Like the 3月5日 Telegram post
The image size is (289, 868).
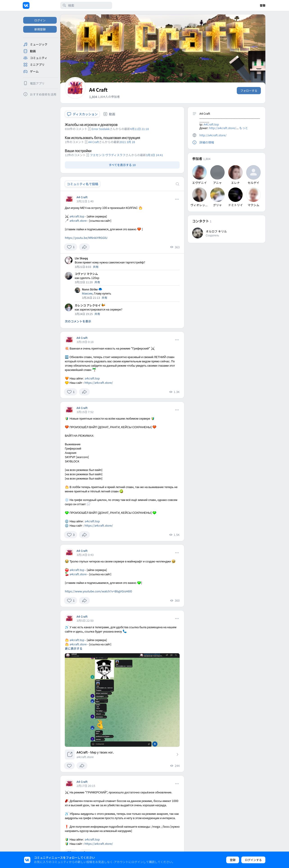point(69,765)
